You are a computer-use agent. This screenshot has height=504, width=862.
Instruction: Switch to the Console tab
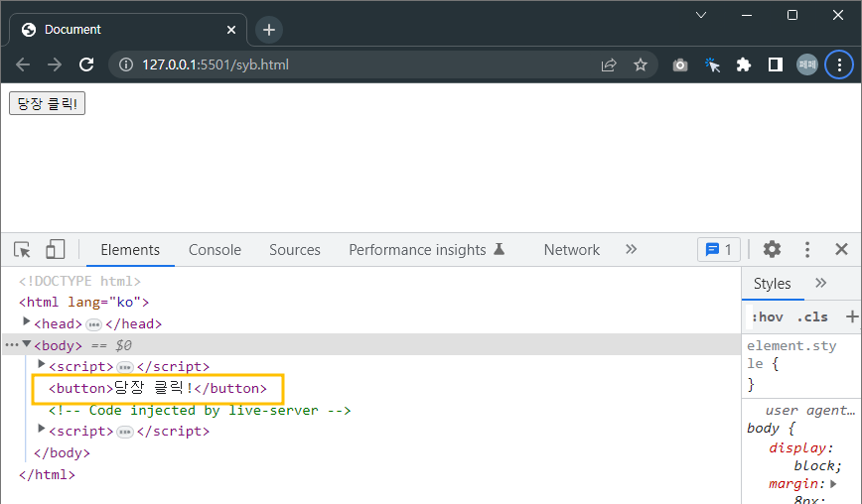(215, 250)
